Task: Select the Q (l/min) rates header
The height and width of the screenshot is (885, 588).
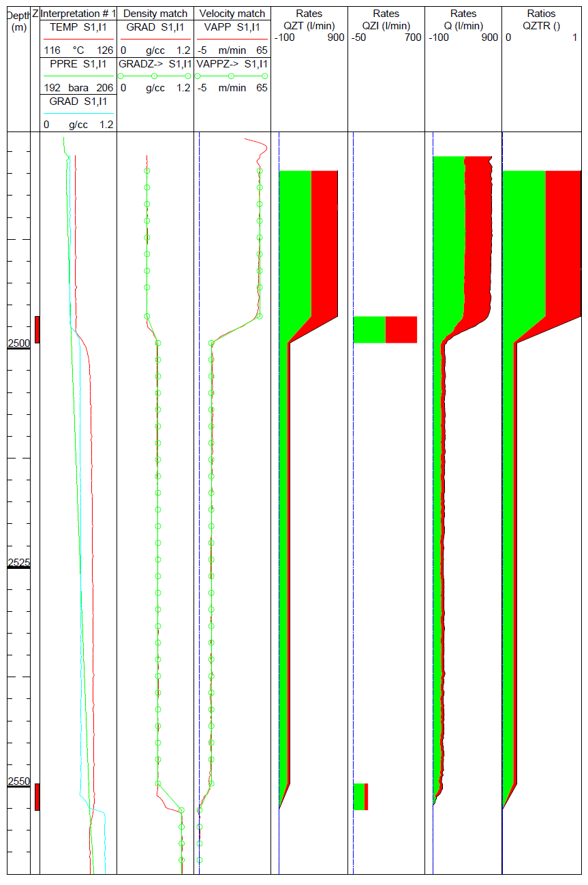Action: pyautogui.click(x=463, y=26)
